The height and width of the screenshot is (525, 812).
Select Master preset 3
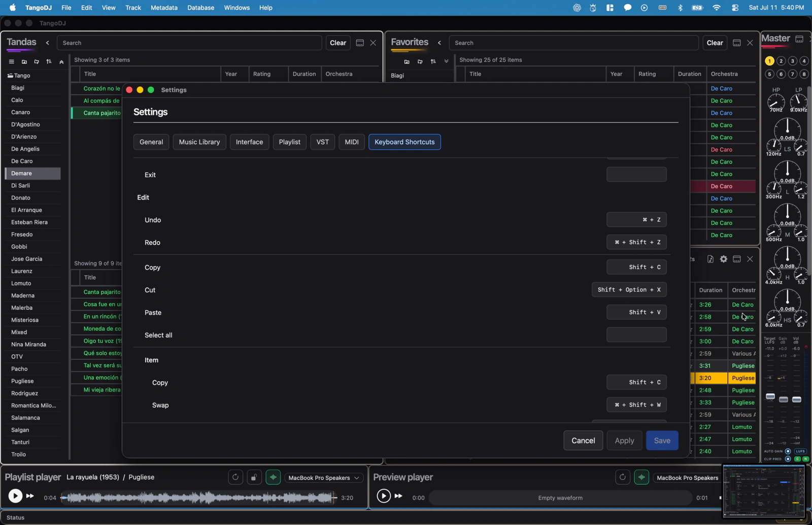[793, 61]
